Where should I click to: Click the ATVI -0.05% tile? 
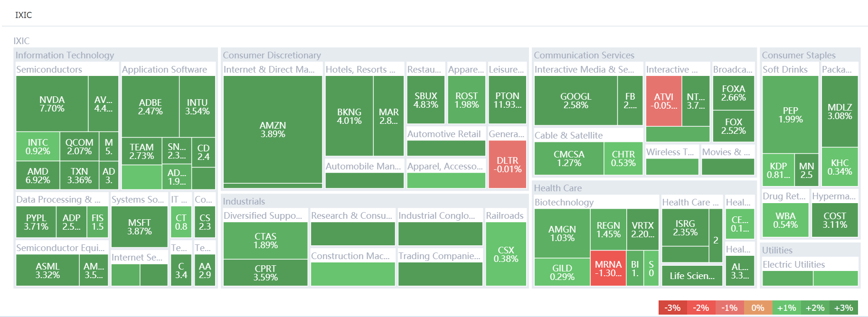(663, 101)
